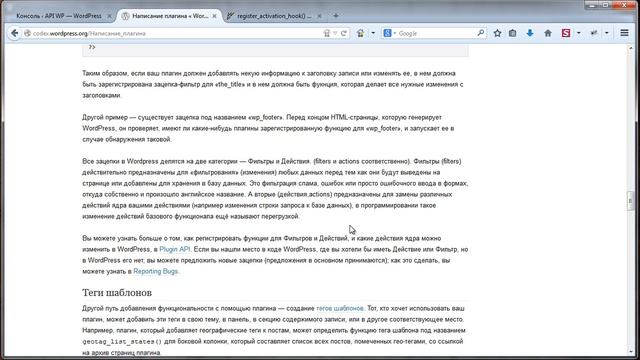Click the favicon of the register_activation_hook tab

(230, 16)
